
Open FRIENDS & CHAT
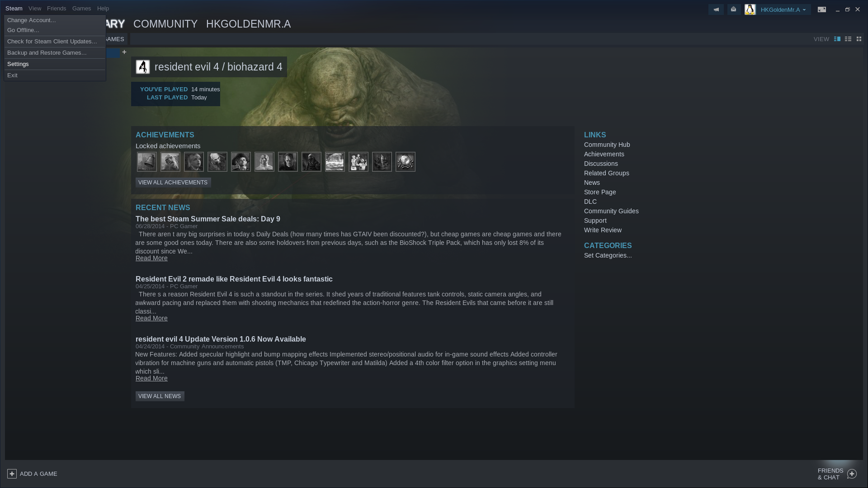(x=830, y=474)
